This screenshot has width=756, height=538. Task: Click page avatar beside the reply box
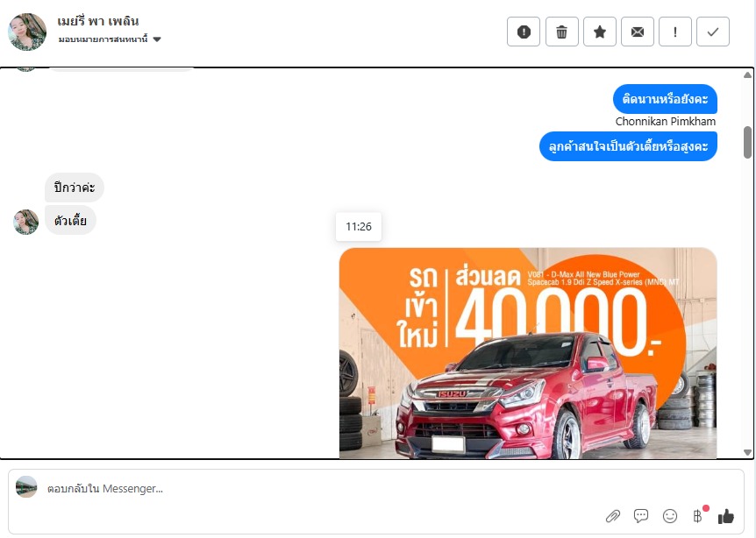tap(26, 487)
